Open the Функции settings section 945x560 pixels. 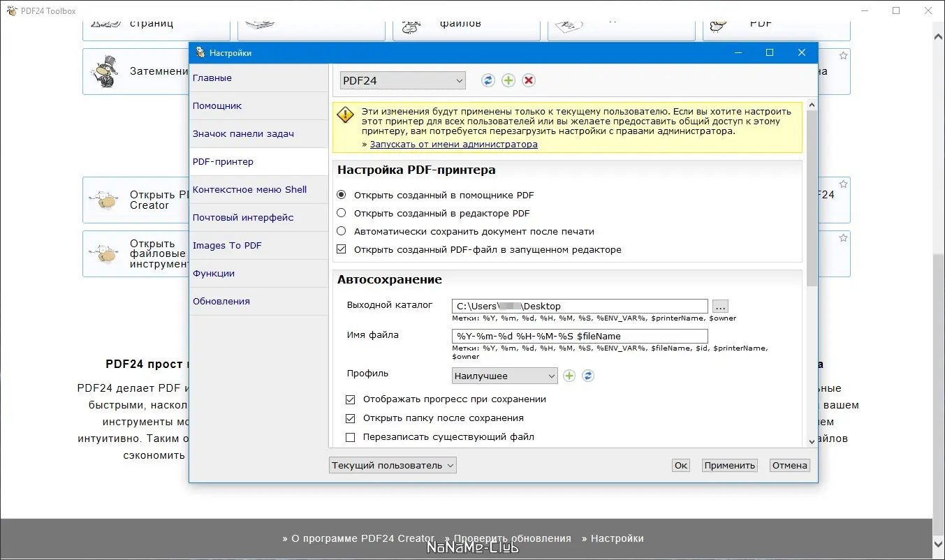(258, 274)
